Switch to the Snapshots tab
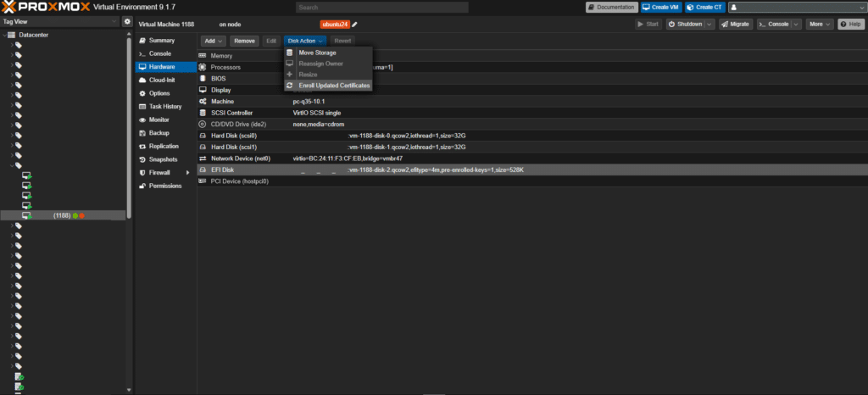 click(163, 159)
